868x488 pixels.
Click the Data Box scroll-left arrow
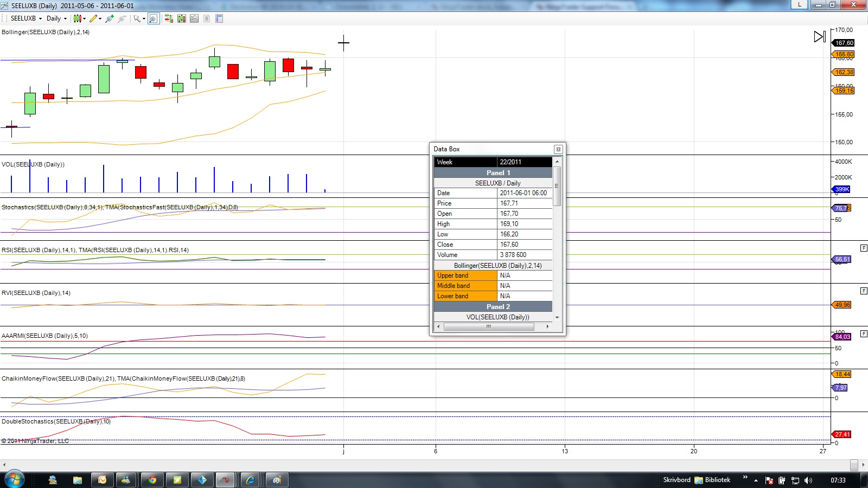pyautogui.click(x=438, y=326)
